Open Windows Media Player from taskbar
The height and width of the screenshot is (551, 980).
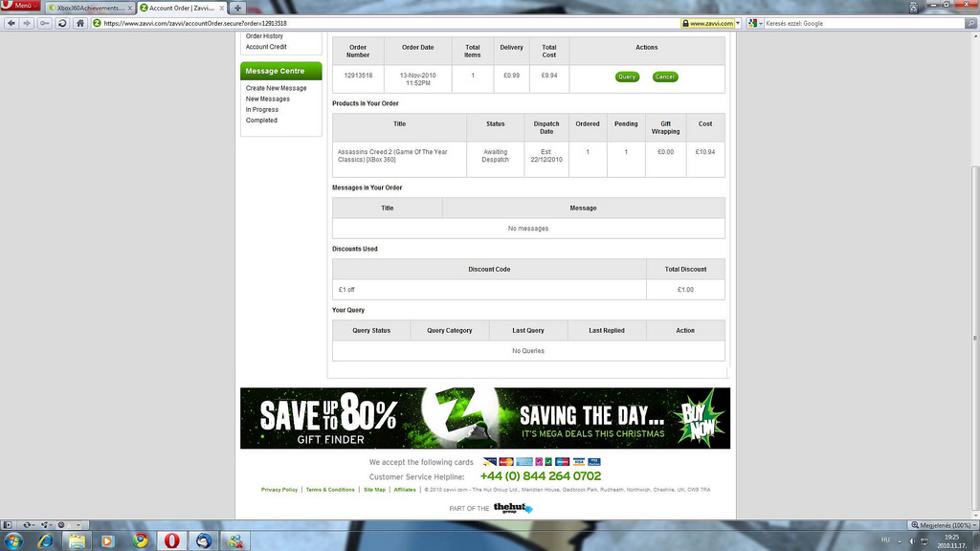pyautogui.click(x=107, y=541)
